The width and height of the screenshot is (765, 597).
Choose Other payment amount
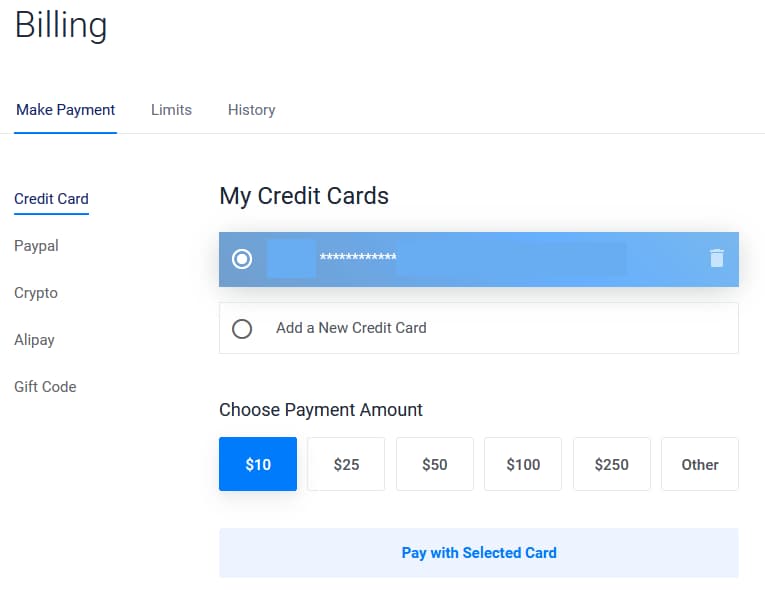click(x=700, y=464)
